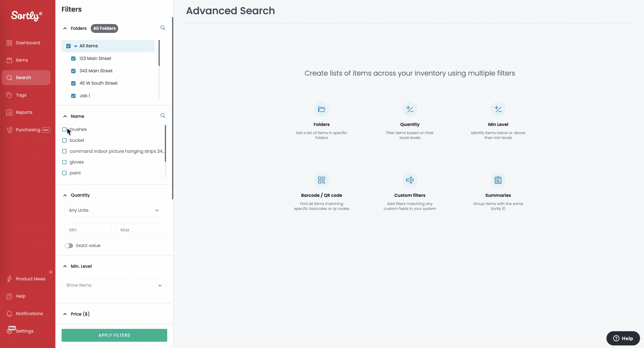Image resolution: width=644 pixels, height=348 pixels.
Task: Toggle the Exact value switch
Action: (69, 246)
